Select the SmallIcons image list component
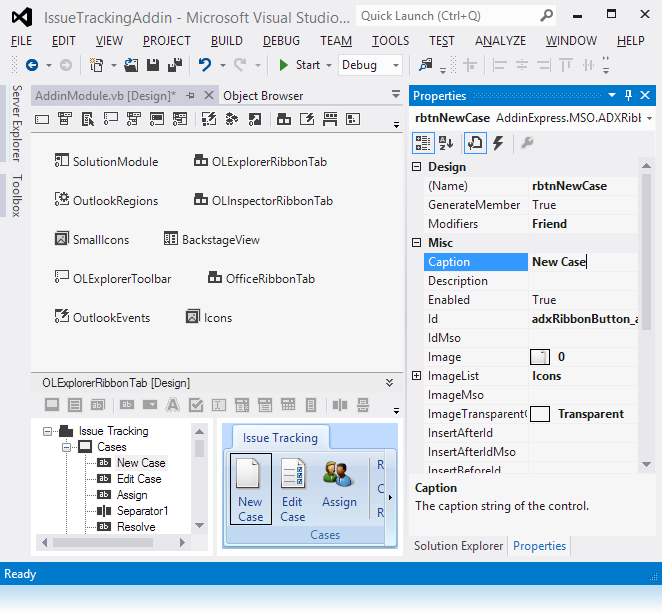Viewport: 662px width, 615px height. tap(92, 240)
